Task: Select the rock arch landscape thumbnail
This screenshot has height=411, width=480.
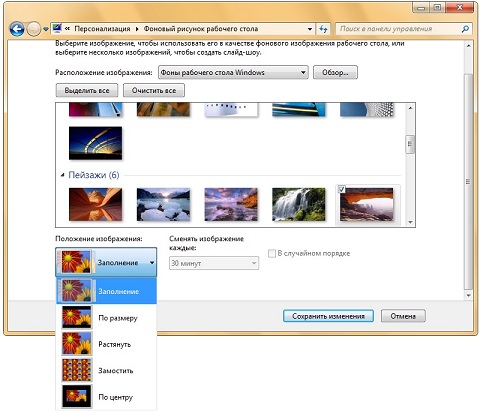Action: pyautogui.click(x=367, y=204)
